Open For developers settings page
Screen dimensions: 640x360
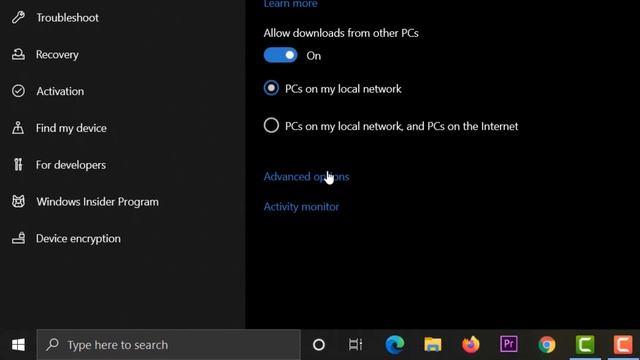click(x=71, y=164)
